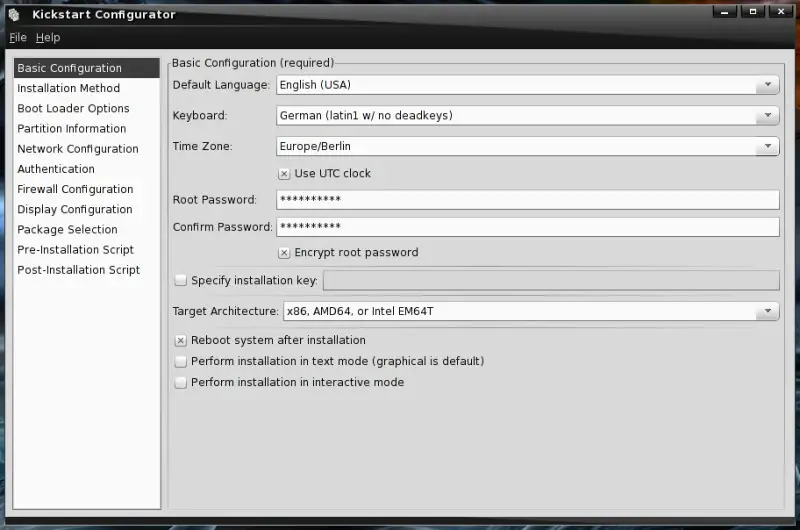Enable interactive mode installation checkbox

click(x=181, y=383)
